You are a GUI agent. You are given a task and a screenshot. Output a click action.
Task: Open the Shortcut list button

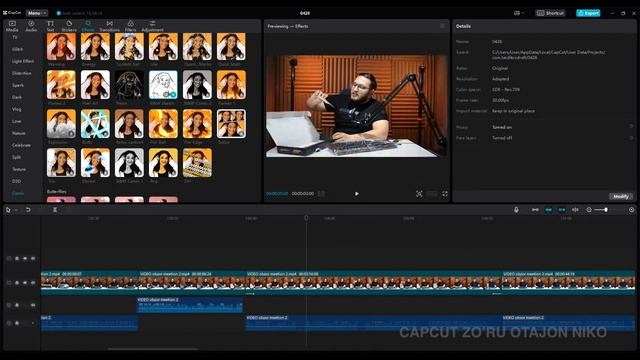click(550, 13)
